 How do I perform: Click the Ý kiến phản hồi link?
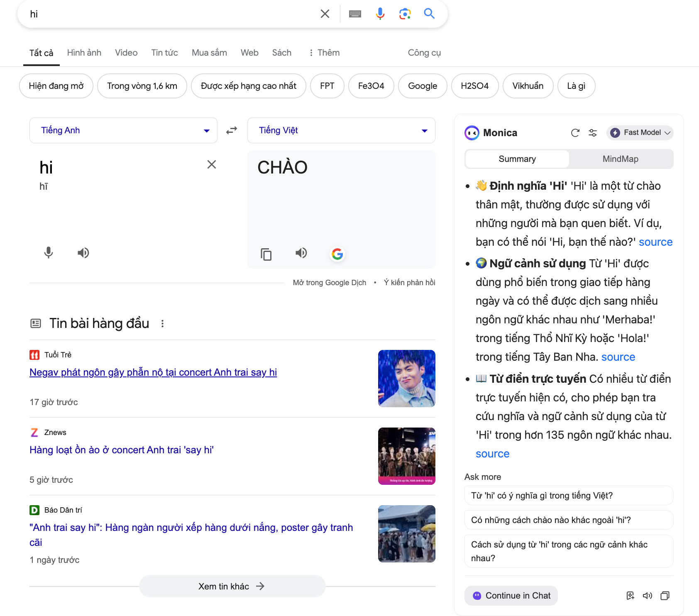coord(409,283)
